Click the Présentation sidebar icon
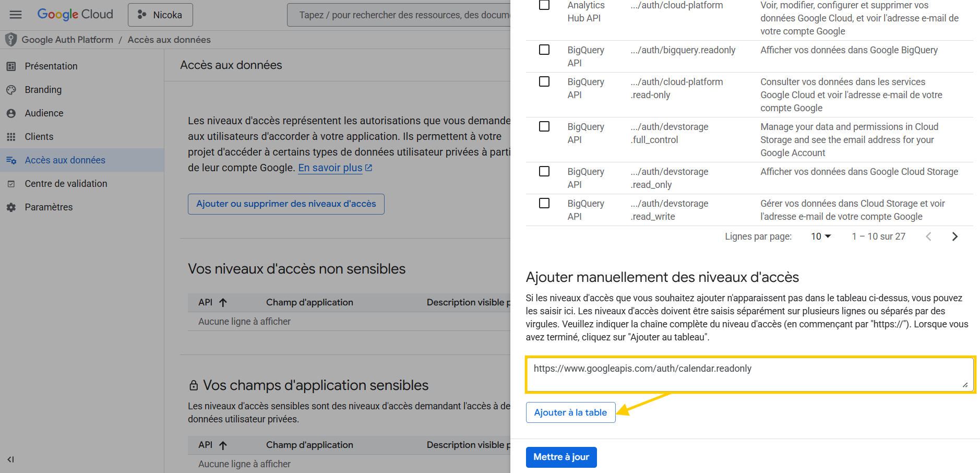 point(11,66)
